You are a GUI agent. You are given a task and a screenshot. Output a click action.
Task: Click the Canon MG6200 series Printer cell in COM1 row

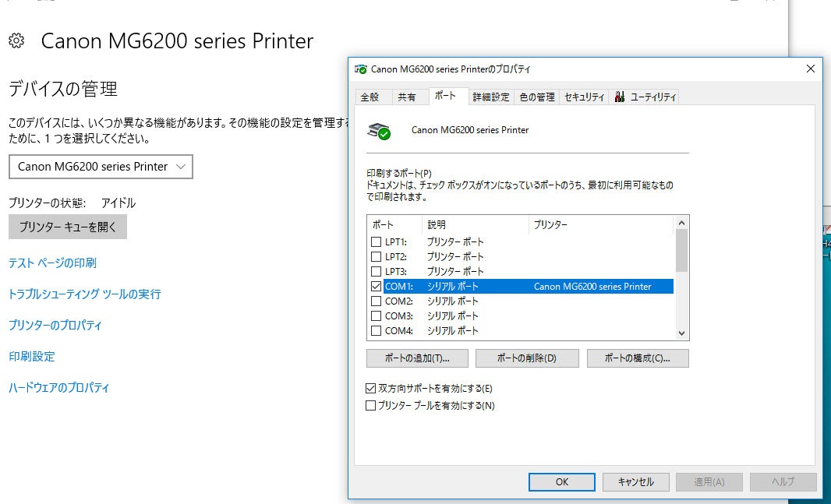592,287
